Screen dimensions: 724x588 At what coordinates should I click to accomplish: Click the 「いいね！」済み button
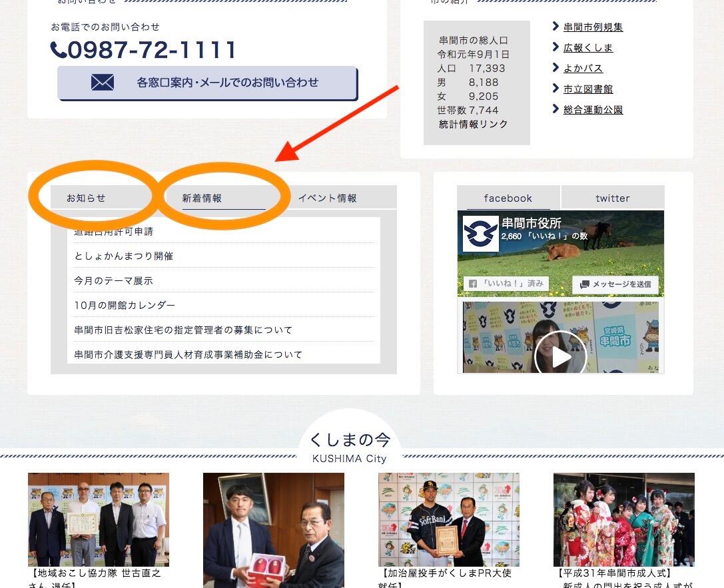(506, 284)
